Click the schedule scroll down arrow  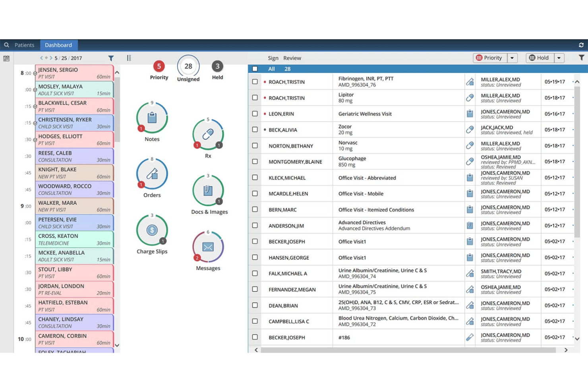coord(117,345)
